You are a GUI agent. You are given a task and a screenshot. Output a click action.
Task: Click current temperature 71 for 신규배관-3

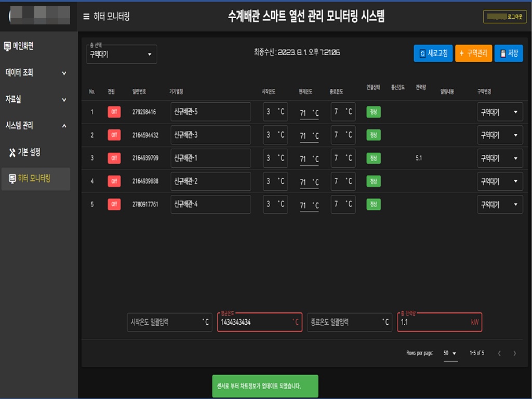click(x=309, y=136)
